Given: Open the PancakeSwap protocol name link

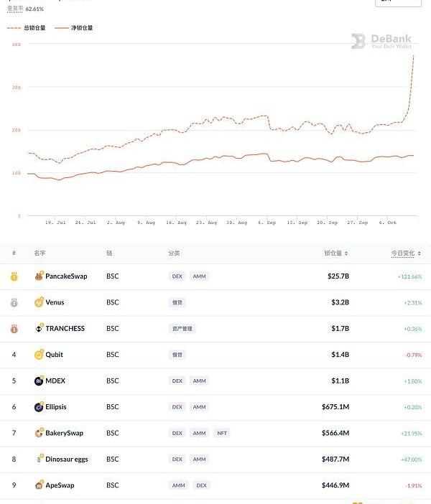Looking at the screenshot, I should 66,276.
